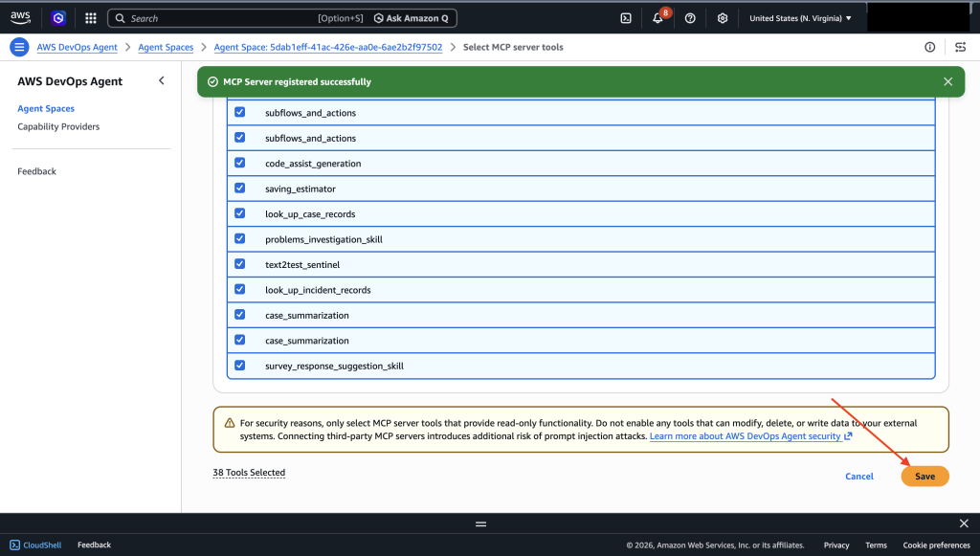This screenshot has width=980, height=556.
Task: Save the selected MCP server tools
Action: (925, 476)
